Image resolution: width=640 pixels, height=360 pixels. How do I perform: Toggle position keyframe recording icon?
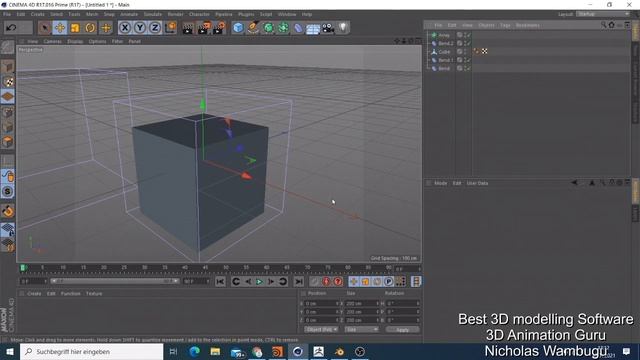tap(353, 282)
